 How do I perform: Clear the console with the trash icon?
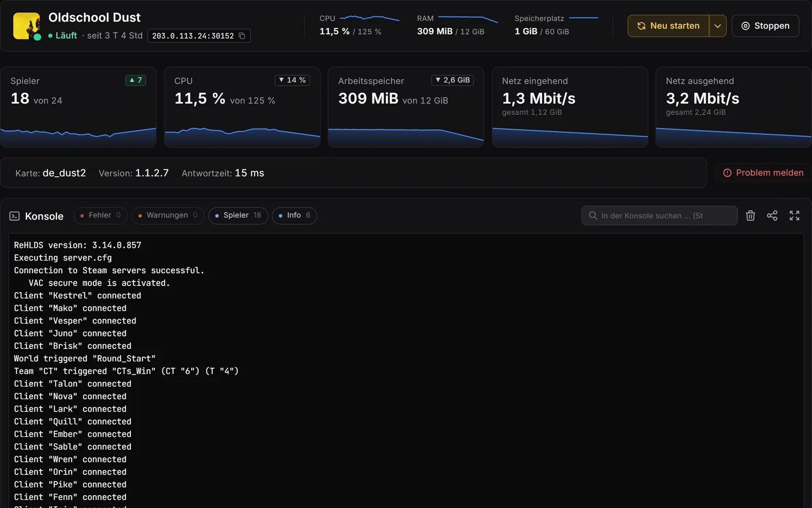(x=751, y=215)
